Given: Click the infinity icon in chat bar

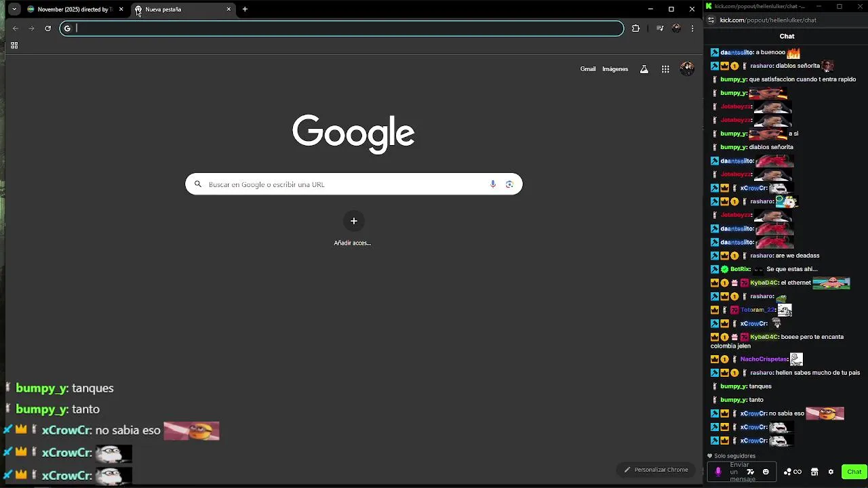Looking at the screenshot, I should point(797,472).
